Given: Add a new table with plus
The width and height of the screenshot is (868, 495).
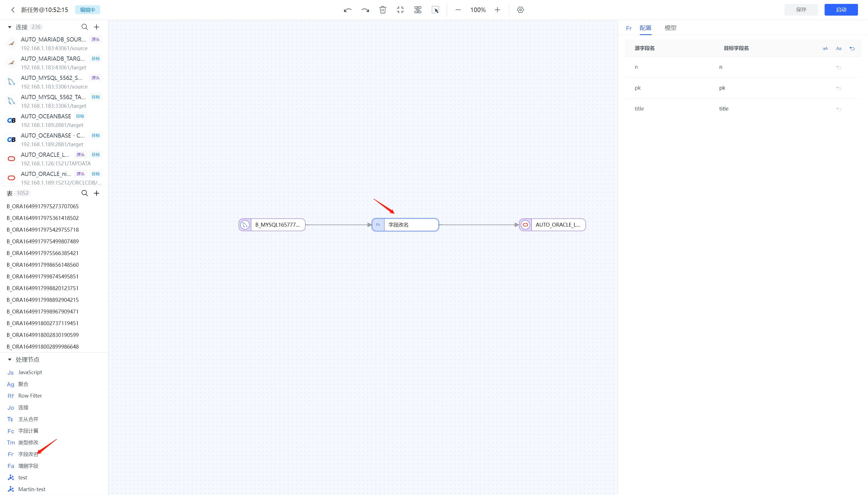Looking at the screenshot, I should (x=97, y=193).
